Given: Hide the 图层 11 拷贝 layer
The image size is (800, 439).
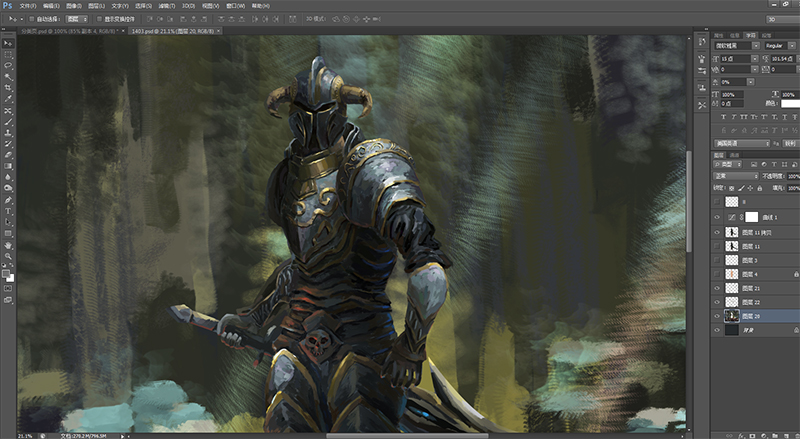Looking at the screenshot, I should pos(717,232).
